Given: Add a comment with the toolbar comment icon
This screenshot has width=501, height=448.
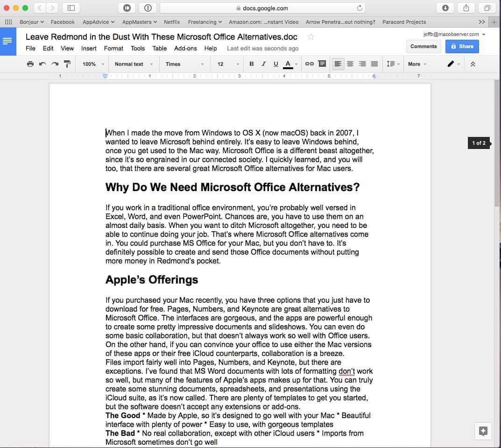Looking at the screenshot, I should click(322, 64).
